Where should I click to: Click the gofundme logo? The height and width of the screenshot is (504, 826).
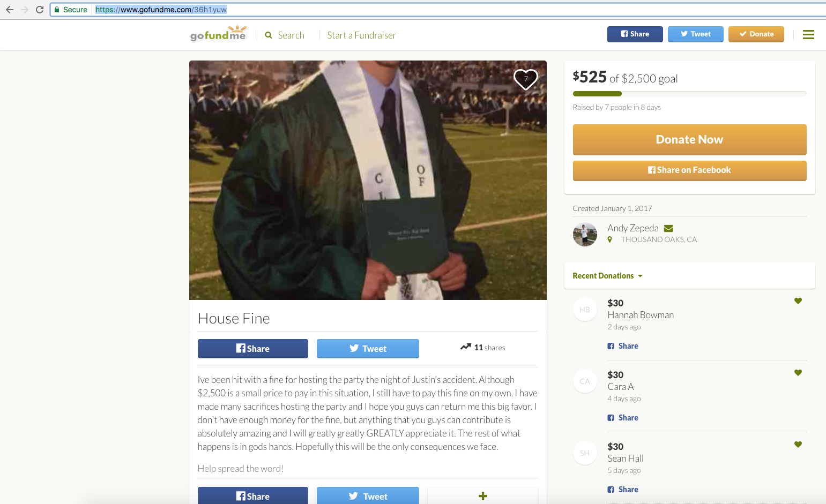219,34
